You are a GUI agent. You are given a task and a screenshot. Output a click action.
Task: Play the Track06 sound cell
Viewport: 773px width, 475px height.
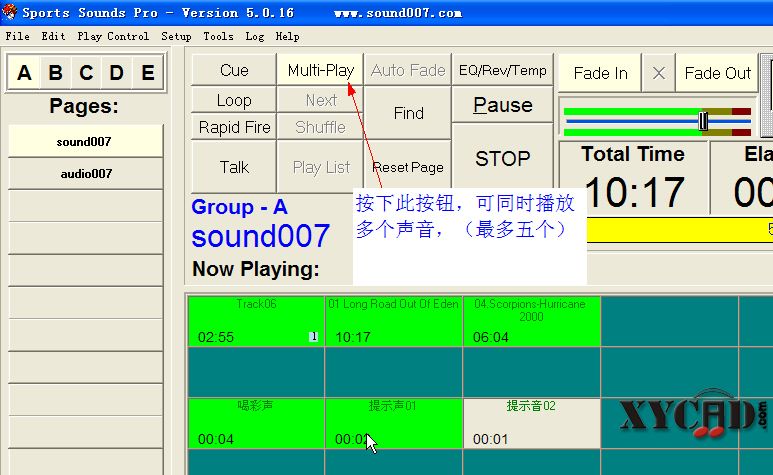click(x=256, y=321)
